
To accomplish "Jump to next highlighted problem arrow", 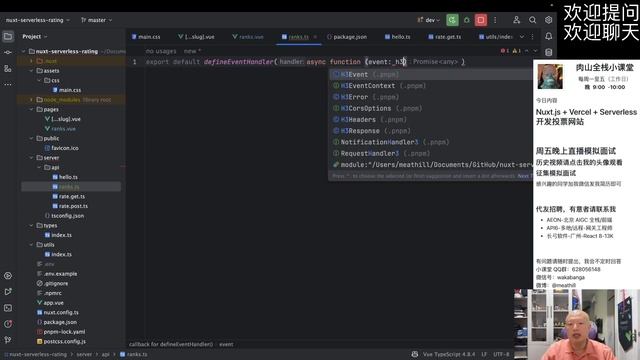I will 535,51.
